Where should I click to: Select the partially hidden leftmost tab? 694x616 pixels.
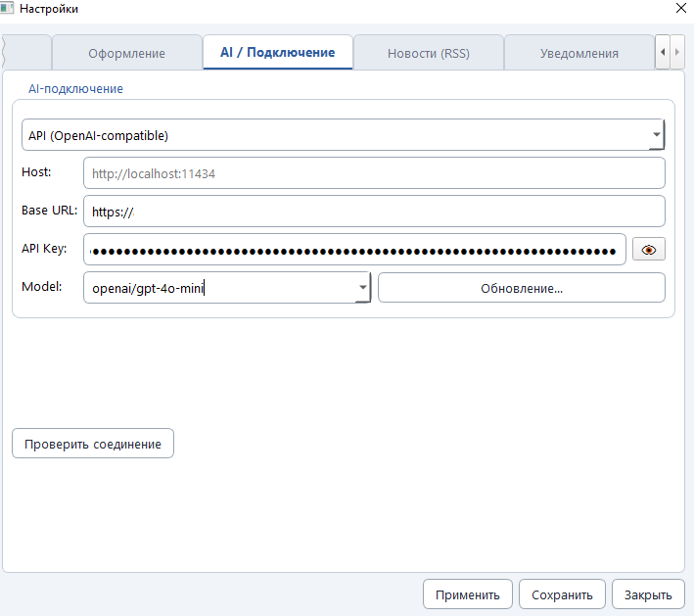pyautogui.click(x=27, y=53)
